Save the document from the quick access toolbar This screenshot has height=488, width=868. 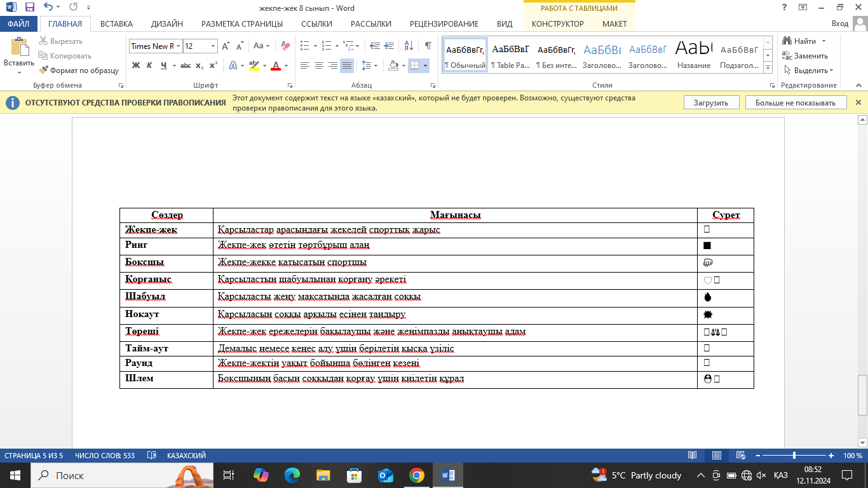[30, 8]
